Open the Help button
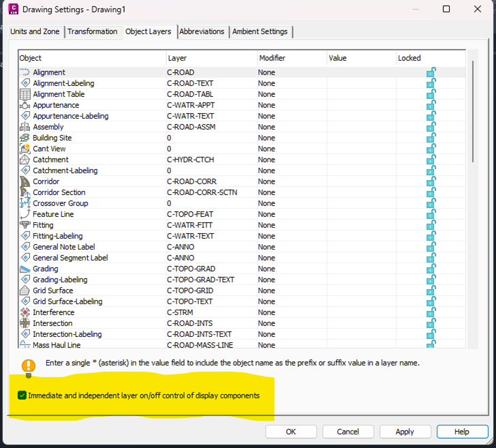496x448 pixels. pos(462,432)
